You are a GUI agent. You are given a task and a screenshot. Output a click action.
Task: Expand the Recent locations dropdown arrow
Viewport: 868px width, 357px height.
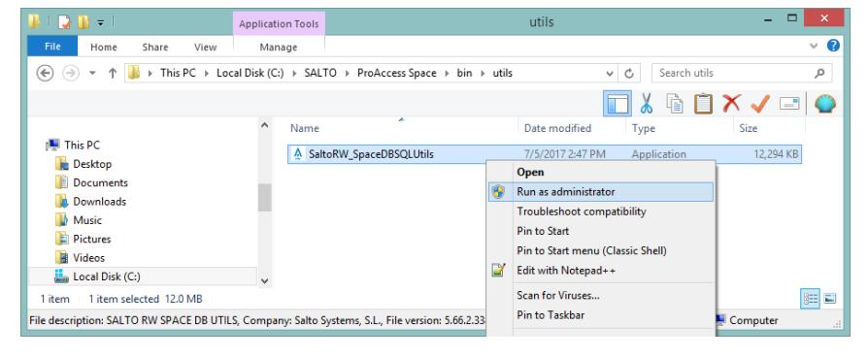[92, 73]
